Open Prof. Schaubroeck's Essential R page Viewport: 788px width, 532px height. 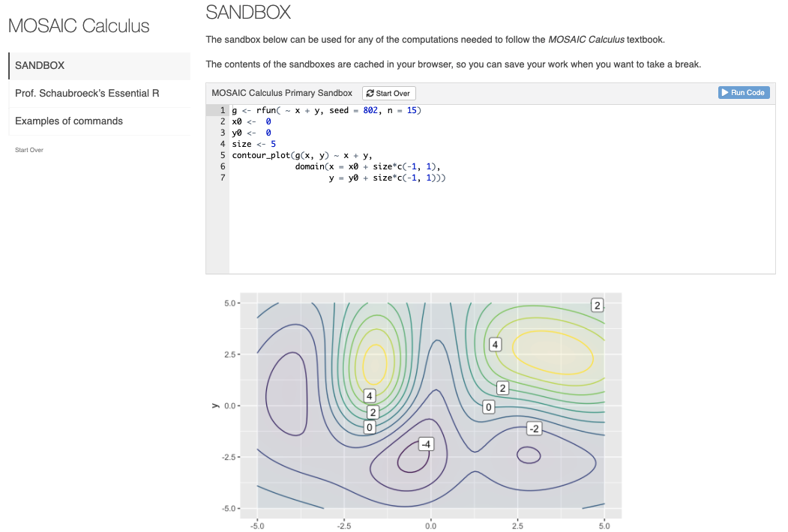[x=87, y=94]
